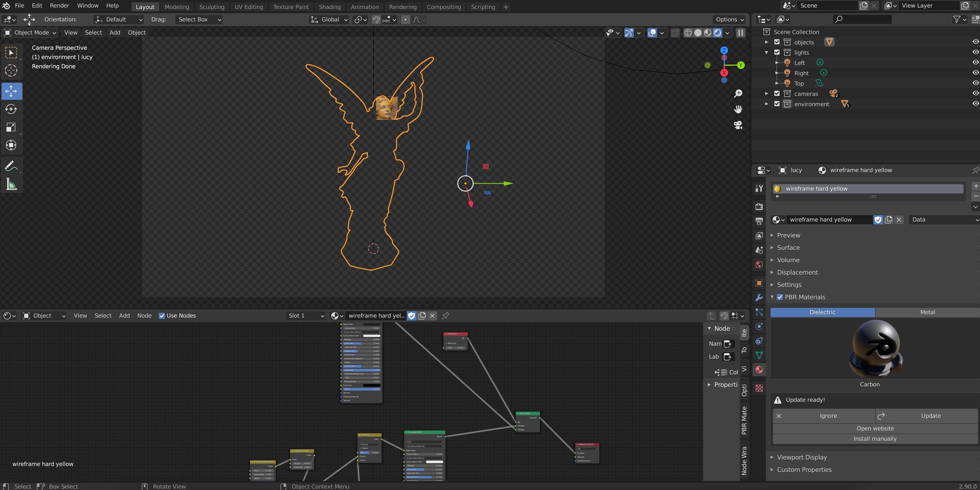This screenshot has height=490, width=980.
Task: Switch to the Shading workspace tab
Action: click(x=330, y=7)
